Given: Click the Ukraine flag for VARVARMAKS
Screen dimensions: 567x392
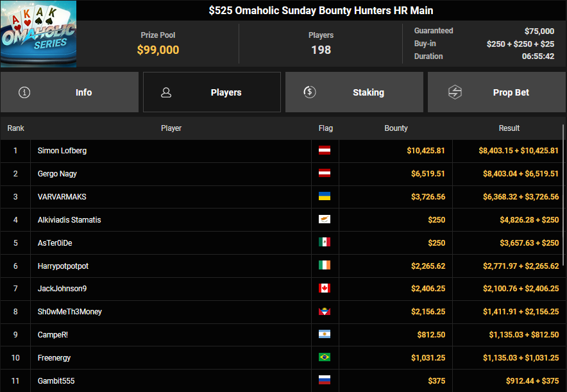Looking at the screenshot, I should pyautogui.click(x=325, y=197).
